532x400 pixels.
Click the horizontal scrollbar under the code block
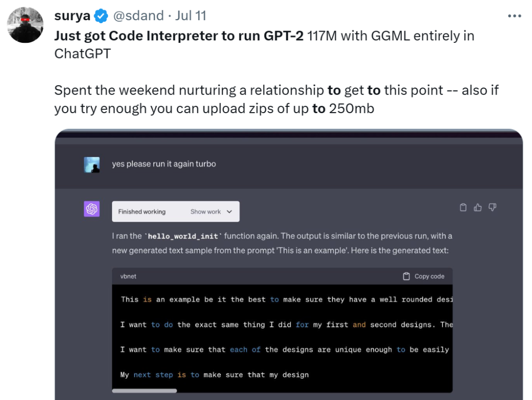coord(144,391)
